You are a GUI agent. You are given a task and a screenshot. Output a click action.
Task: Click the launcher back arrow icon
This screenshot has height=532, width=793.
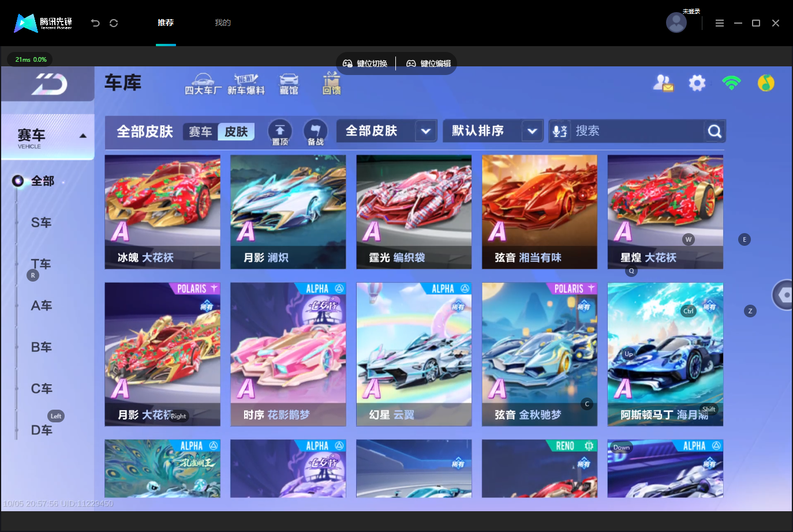(95, 23)
